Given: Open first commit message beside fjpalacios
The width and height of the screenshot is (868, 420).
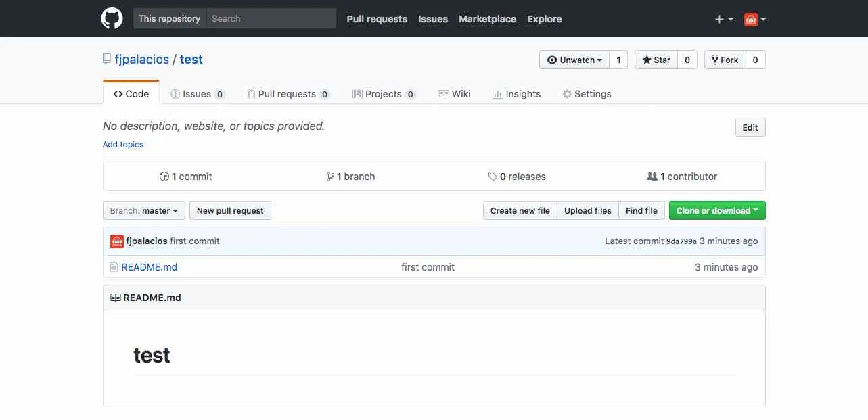Looking at the screenshot, I should [x=195, y=241].
